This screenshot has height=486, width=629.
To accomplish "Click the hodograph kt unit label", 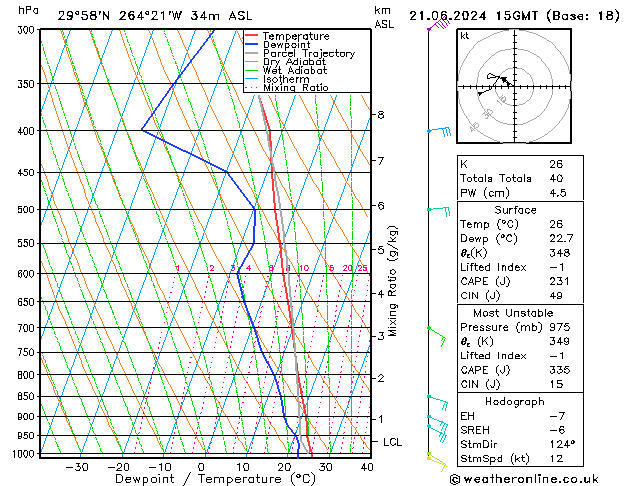I will 465,36.
